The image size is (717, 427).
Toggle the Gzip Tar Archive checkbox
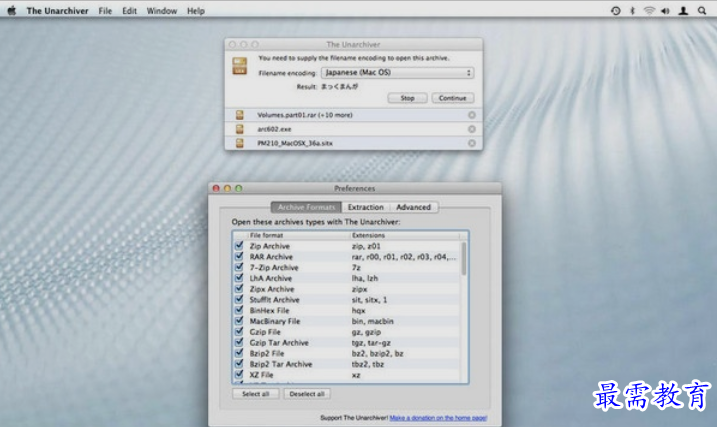click(239, 342)
